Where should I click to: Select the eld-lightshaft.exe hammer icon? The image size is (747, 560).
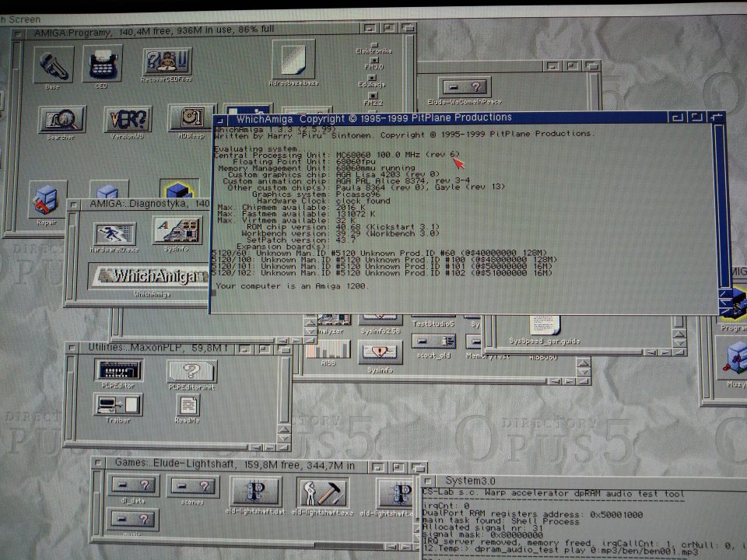click(321, 493)
